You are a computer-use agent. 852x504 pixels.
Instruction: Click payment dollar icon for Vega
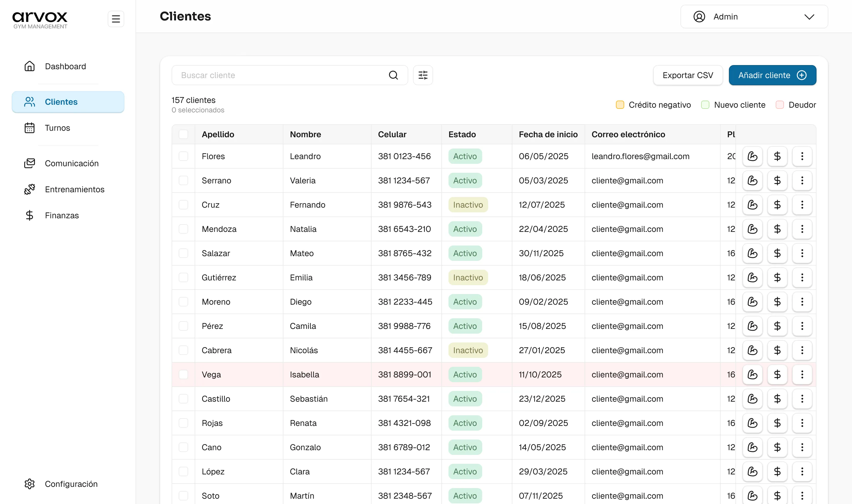(777, 375)
